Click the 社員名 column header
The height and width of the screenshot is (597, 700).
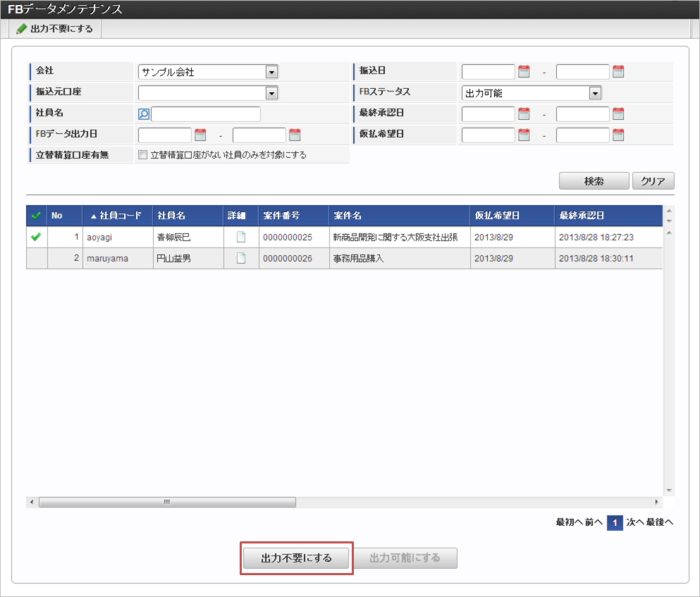[188, 216]
